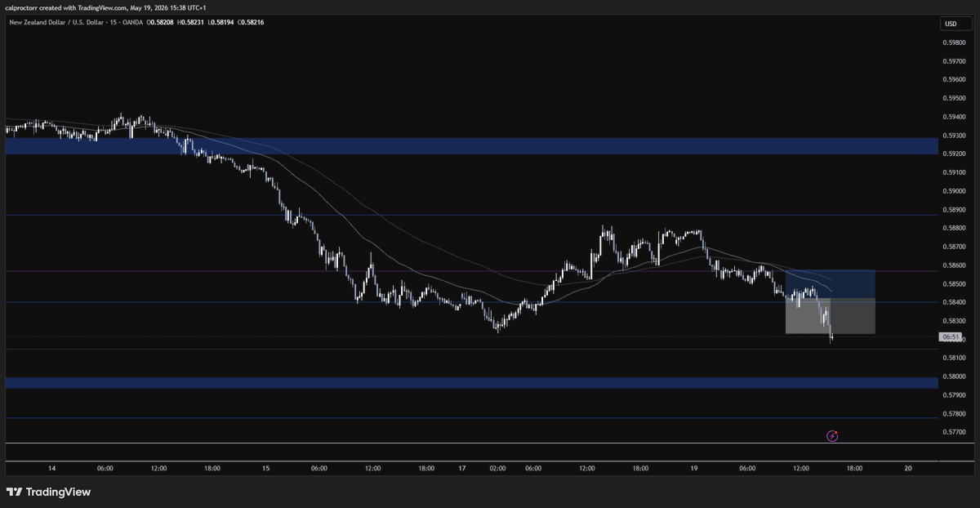Select the grey profit-target area of the short position
This screenshot has height=508, width=980.
[x=831, y=315]
